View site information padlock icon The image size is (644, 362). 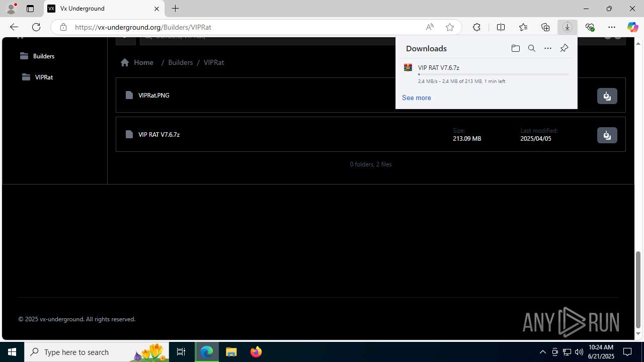(x=63, y=27)
